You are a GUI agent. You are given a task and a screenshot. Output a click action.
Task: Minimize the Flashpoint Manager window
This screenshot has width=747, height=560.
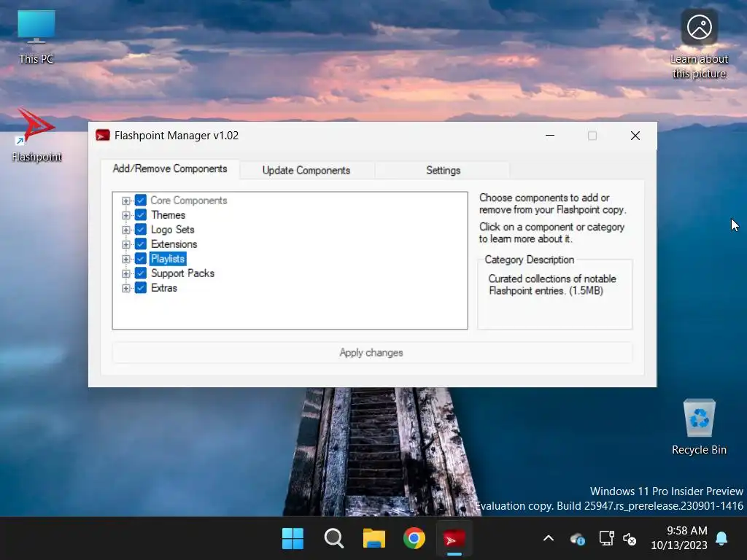tap(550, 136)
